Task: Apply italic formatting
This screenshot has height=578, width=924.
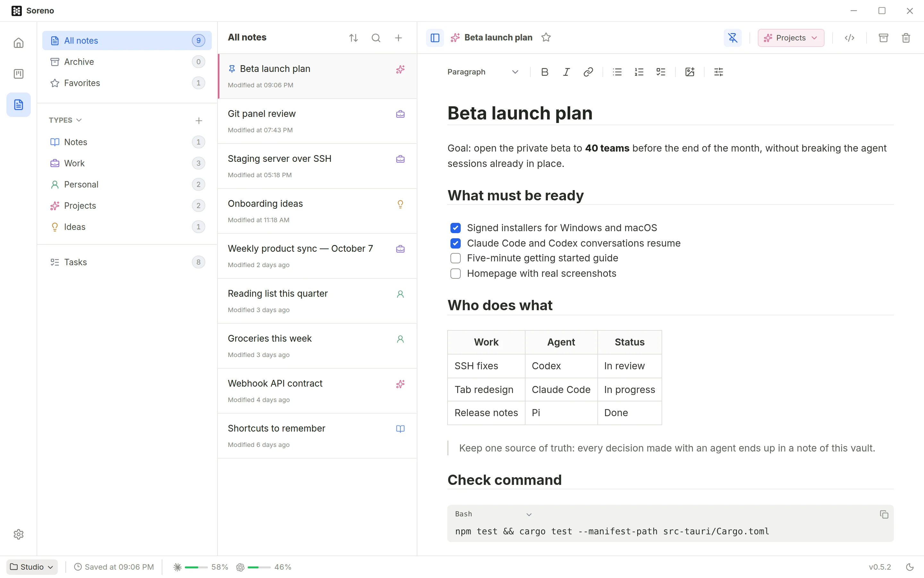Action: [566, 72]
